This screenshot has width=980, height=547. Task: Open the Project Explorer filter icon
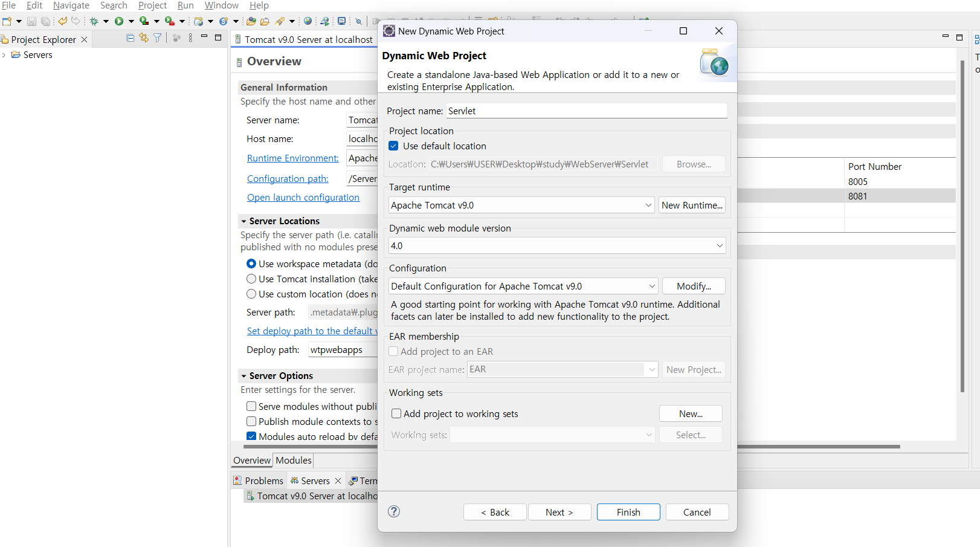pos(158,38)
